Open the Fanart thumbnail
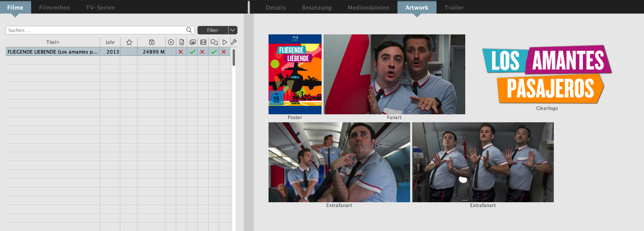This screenshot has width=644, height=231. coord(394,74)
